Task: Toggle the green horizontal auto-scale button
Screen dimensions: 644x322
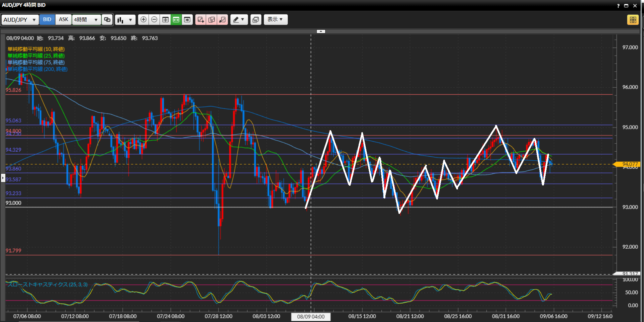Action: [x=176, y=20]
